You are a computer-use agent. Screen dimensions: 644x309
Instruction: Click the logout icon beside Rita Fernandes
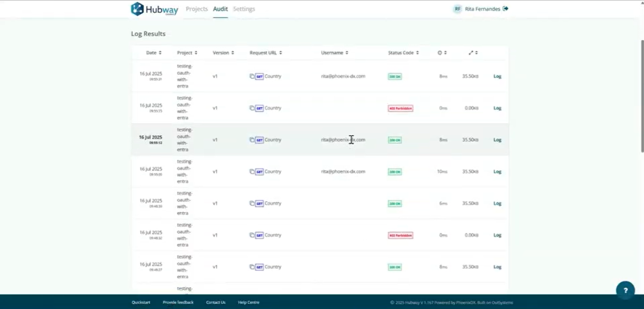pyautogui.click(x=506, y=9)
